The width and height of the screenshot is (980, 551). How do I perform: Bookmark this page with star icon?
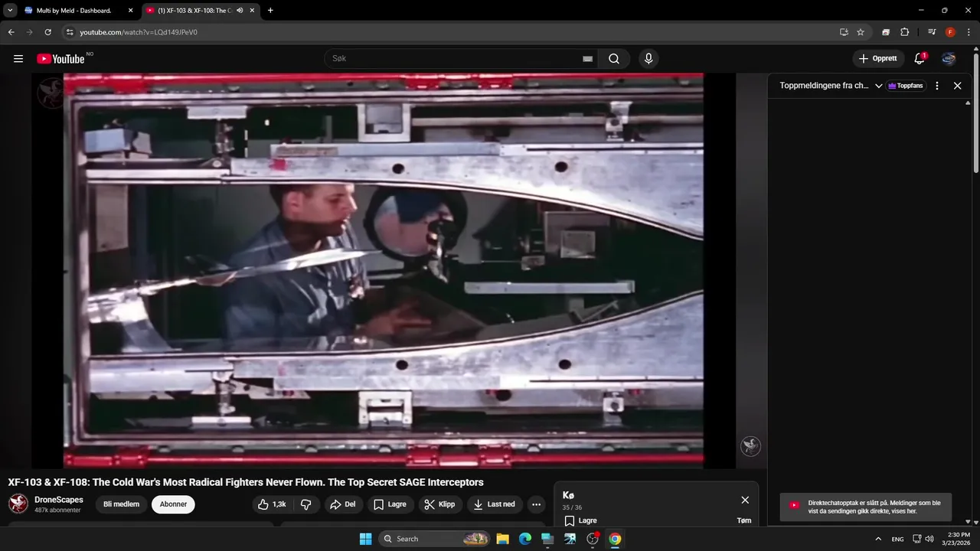861,32
